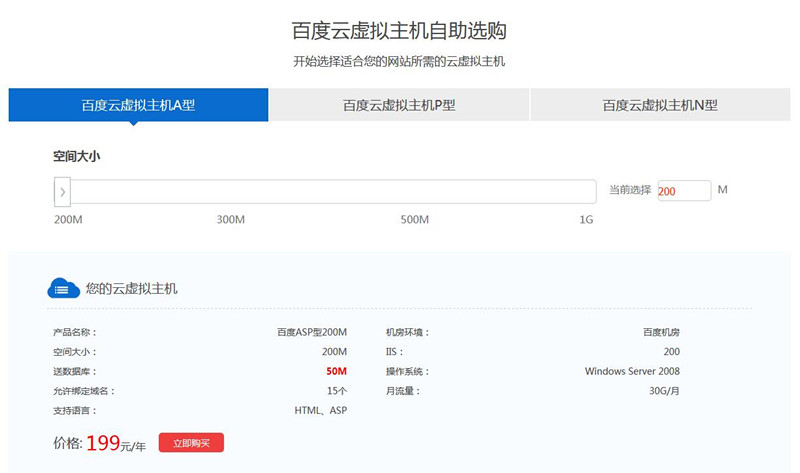This screenshot has width=800, height=473.
Task: Click the 30G/月 monthly traffic value
Action: click(664, 391)
